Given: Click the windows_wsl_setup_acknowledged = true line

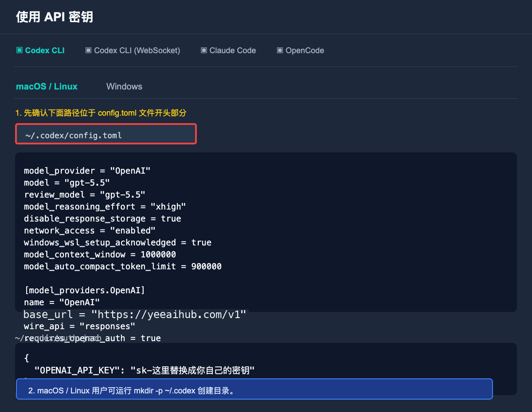Looking at the screenshot, I should point(117,243).
